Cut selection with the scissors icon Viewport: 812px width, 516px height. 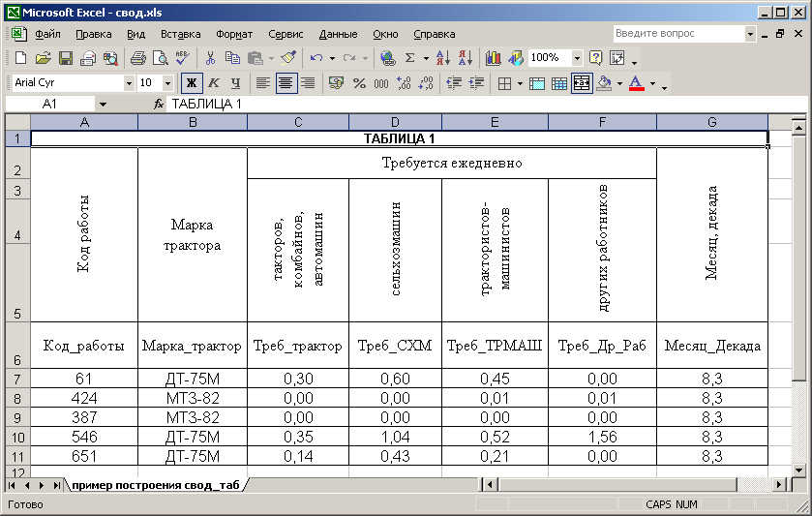[x=210, y=58]
